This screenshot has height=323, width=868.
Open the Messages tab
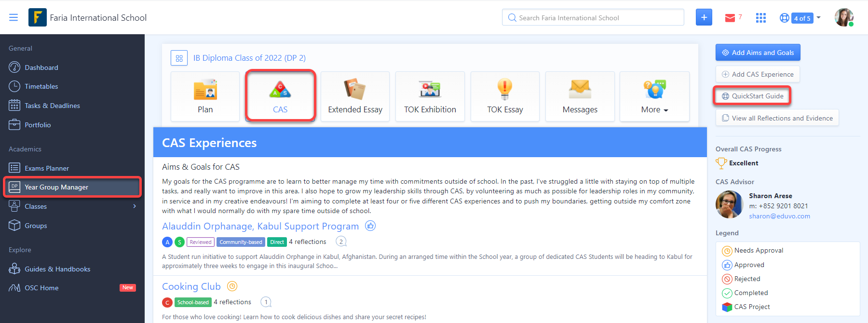click(x=580, y=96)
